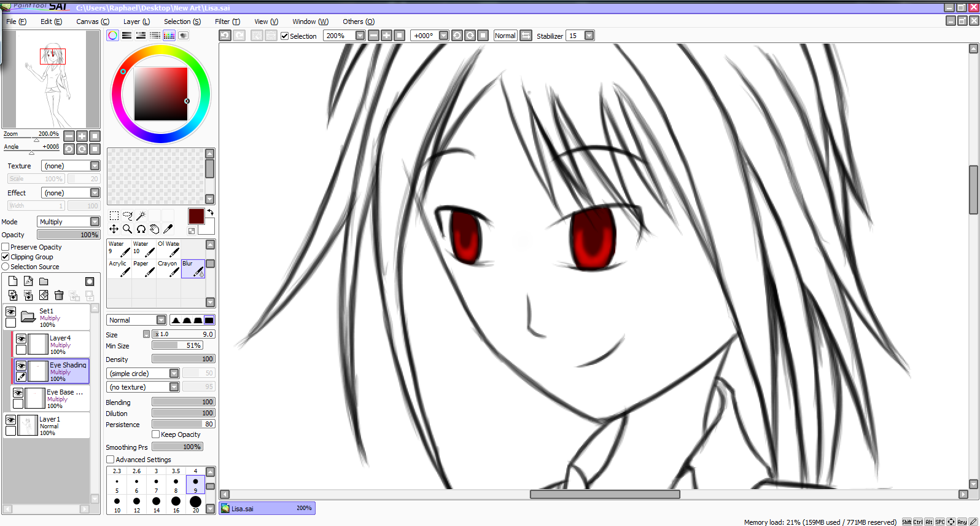Enable Preserve Opacity checkbox
Image resolution: width=980 pixels, height=526 pixels.
(6, 247)
